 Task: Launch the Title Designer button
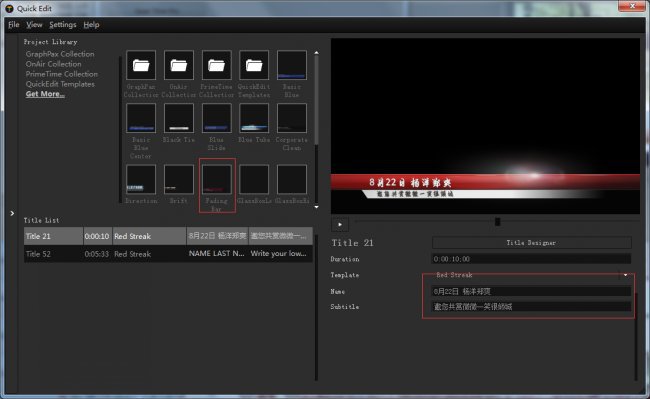531,243
